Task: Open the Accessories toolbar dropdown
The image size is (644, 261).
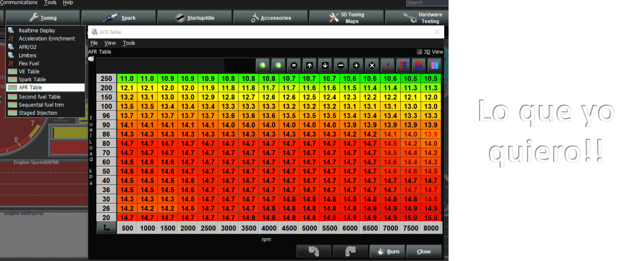Action: coord(271,18)
